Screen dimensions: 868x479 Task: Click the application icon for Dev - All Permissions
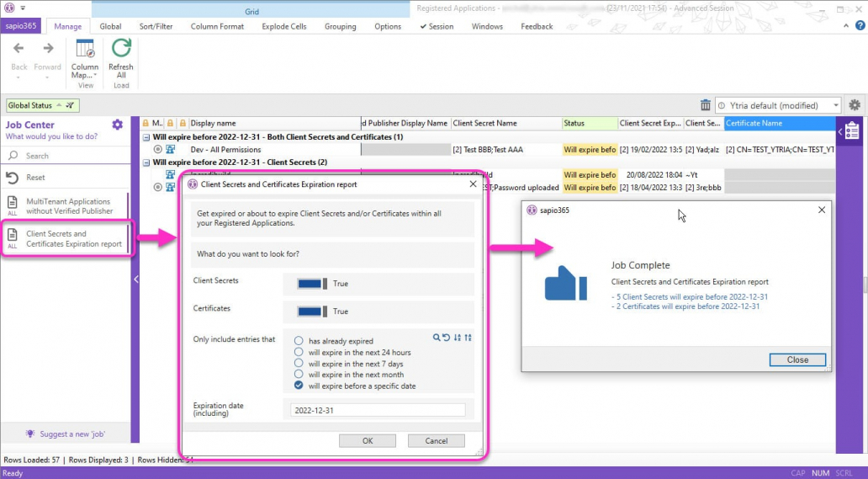tap(171, 150)
